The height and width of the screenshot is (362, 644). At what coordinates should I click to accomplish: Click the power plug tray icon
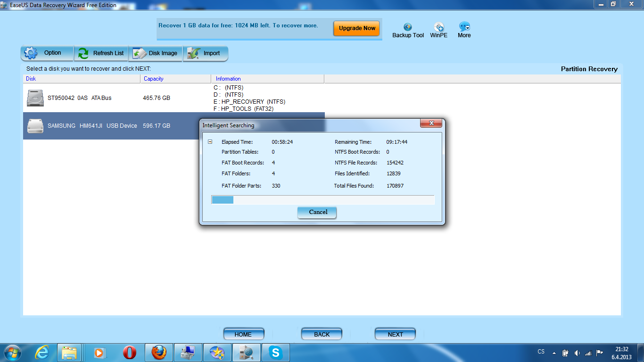pyautogui.click(x=565, y=353)
